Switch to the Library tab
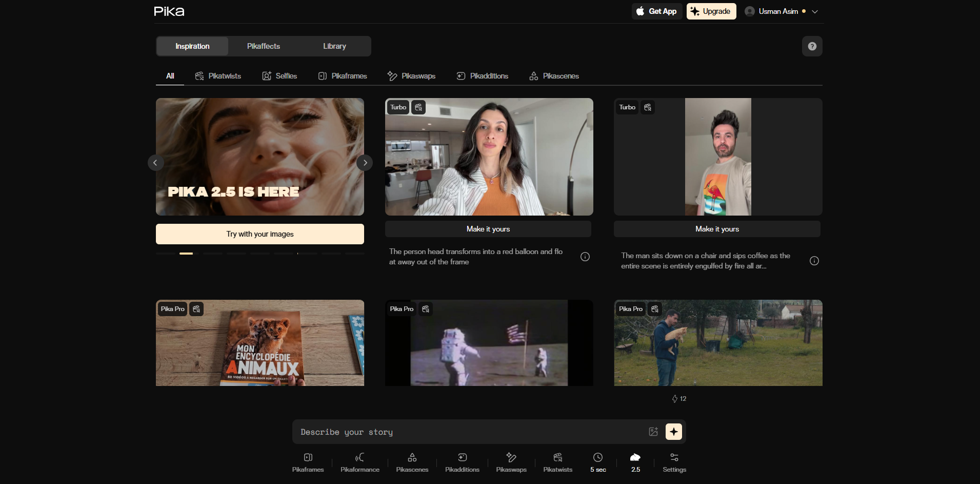980x484 pixels. point(334,46)
